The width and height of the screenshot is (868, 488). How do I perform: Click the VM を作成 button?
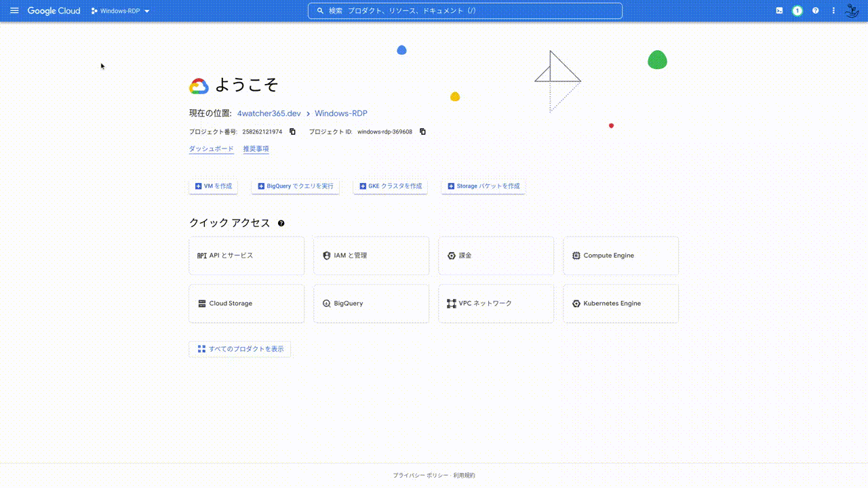(x=214, y=186)
